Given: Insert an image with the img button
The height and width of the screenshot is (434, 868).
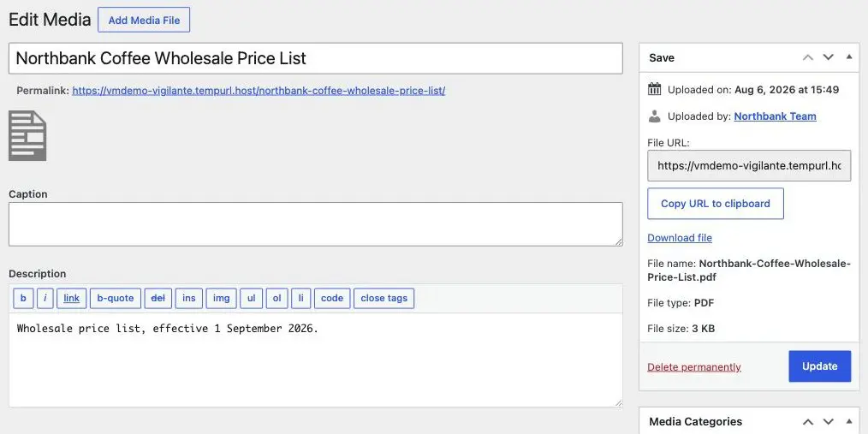Looking at the screenshot, I should [222, 299].
